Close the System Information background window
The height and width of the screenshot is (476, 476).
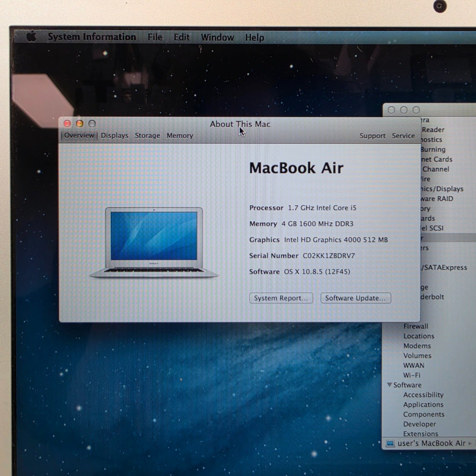392,110
